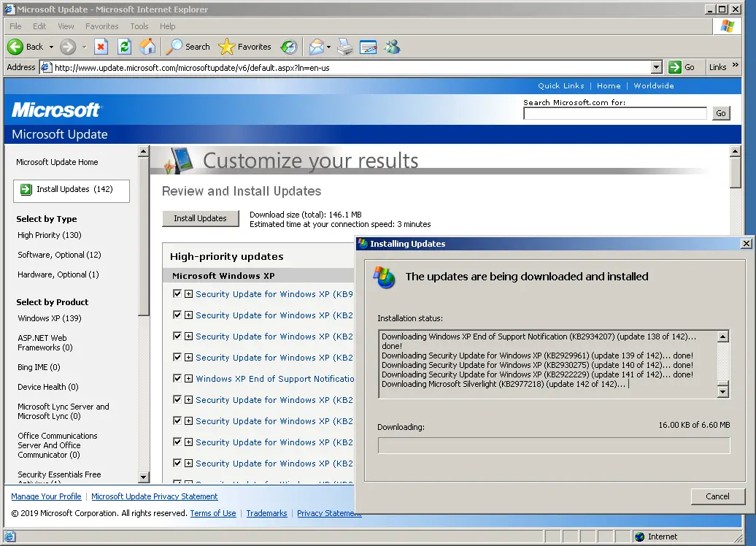756x546 pixels.
Task: Open the File menu
Action: pos(15,26)
